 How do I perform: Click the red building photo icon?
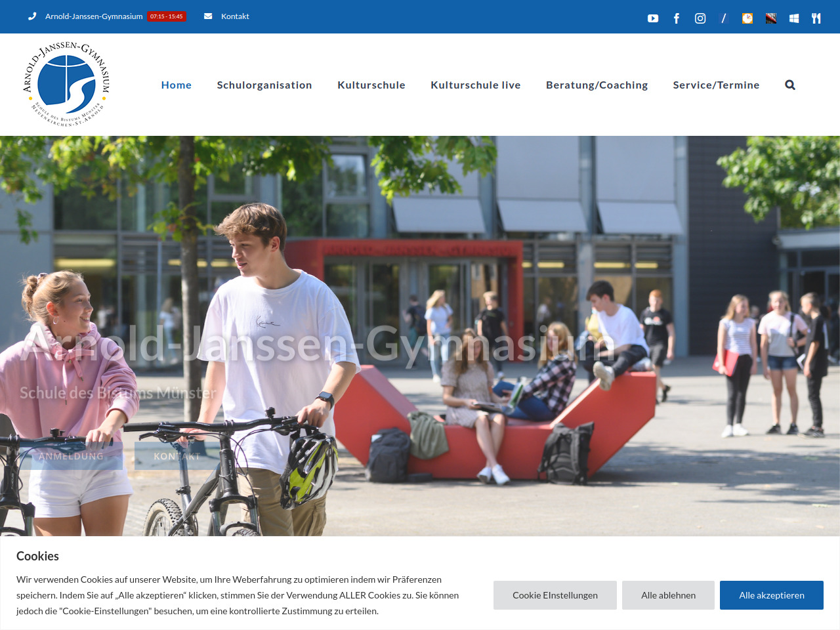[x=771, y=18]
